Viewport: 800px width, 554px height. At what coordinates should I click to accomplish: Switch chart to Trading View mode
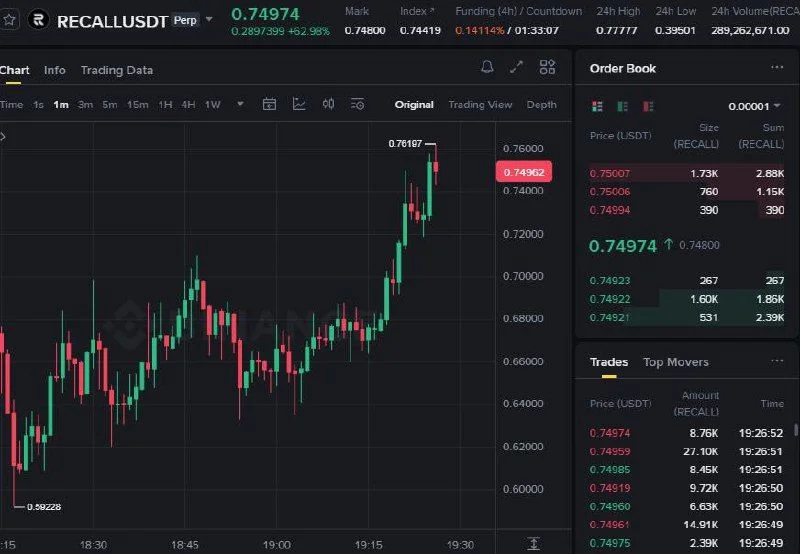click(480, 105)
